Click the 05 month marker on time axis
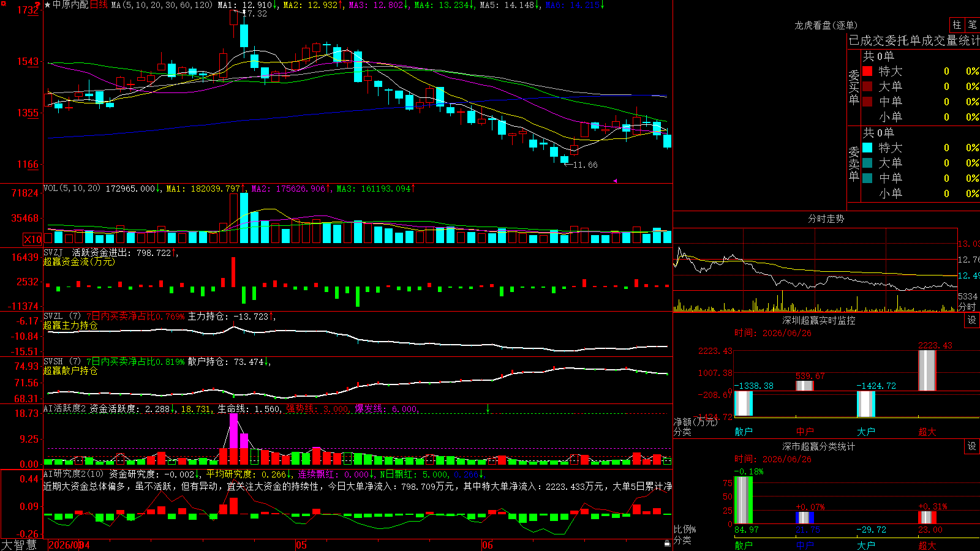 (301, 545)
